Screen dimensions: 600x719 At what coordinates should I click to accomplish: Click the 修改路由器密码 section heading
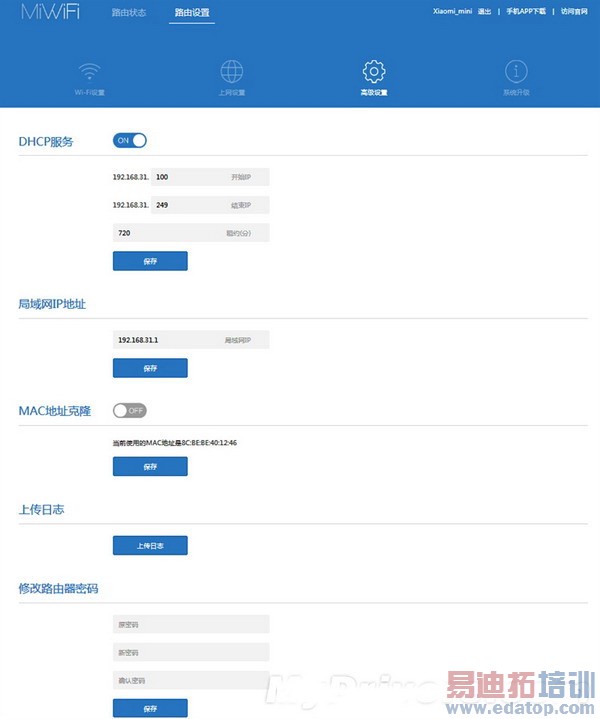click(58, 588)
